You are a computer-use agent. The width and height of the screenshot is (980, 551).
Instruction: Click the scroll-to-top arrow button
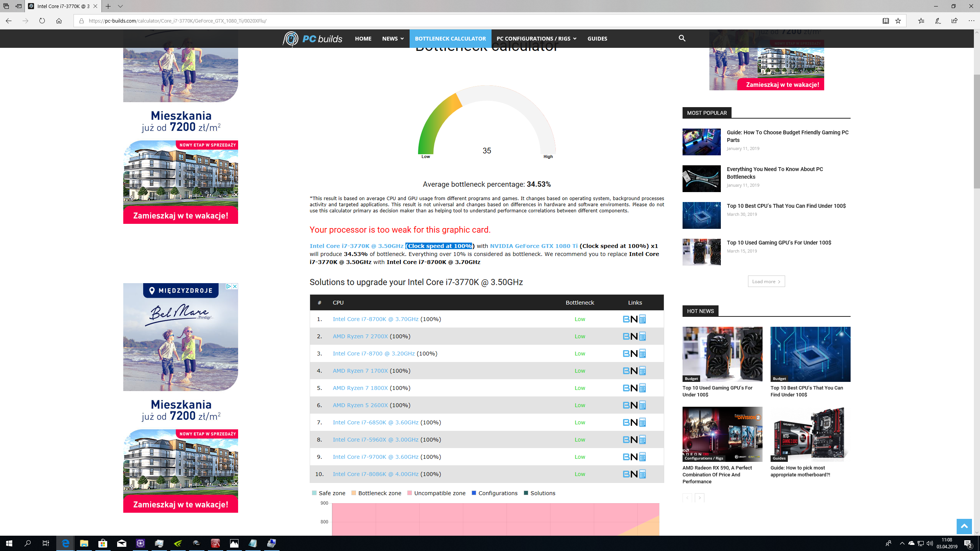(964, 527)
